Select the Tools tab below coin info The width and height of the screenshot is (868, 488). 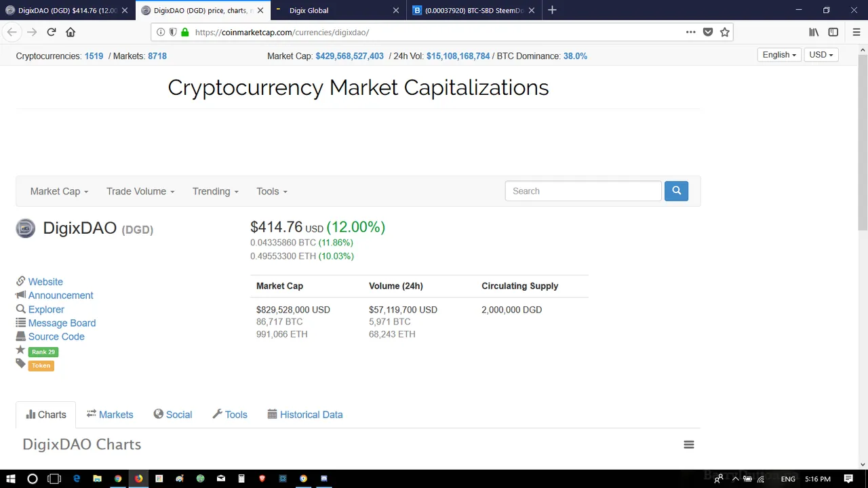[230, 415]
